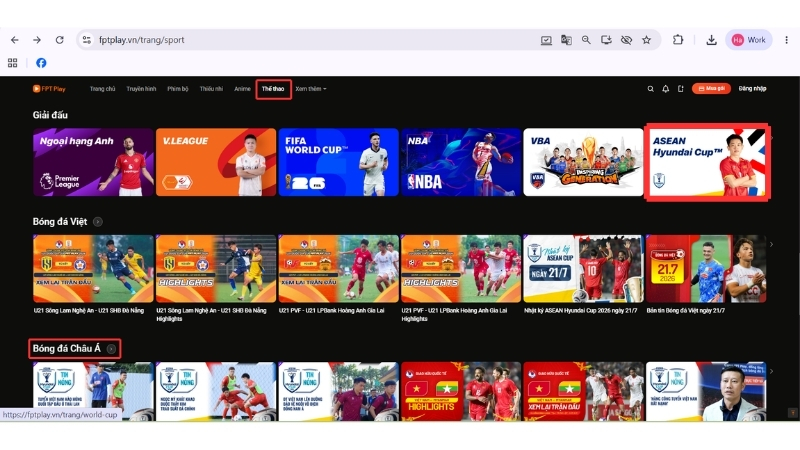Click the site information icon in address bar
The width and height of the screenshot is (800, 450).
pos(87,40)
